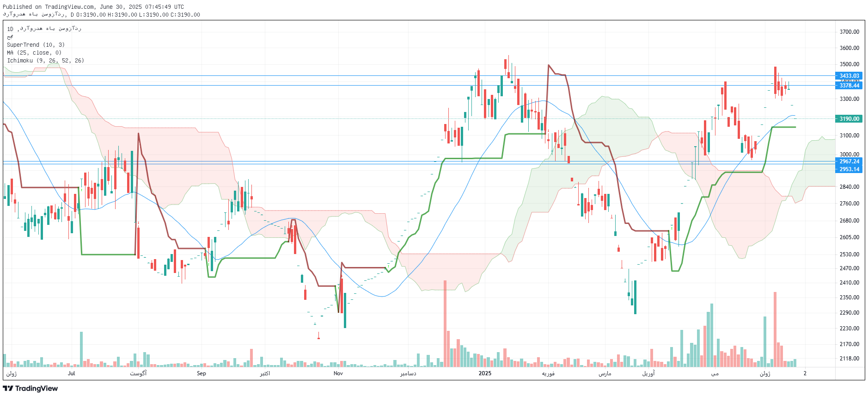Viewport: 868px width, 397px height.
Task: Click the blue 3378.44 price label
Action: point(849,86)
